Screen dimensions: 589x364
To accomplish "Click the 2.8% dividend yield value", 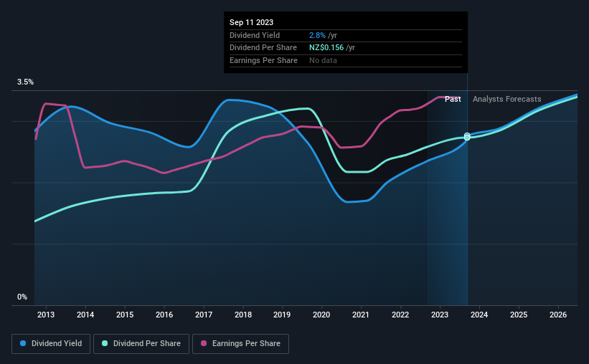I will click(317, 35).
